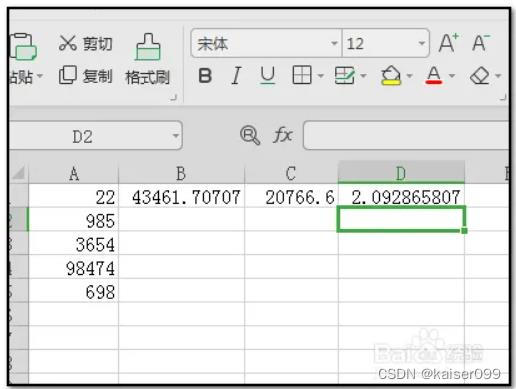Select cell containing 20766.6
The height and width of the screenshot is (389, 516).
tap(291, 196)
